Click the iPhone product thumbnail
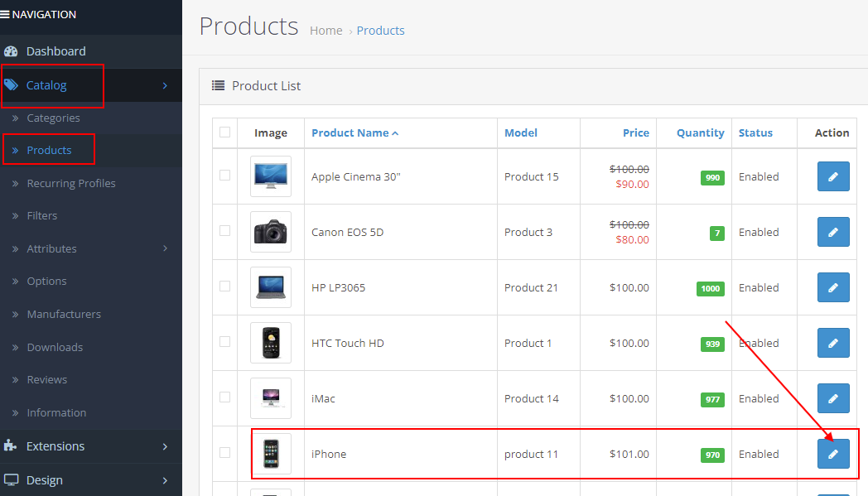Image resolution: width=868 pixels, height=496 pixels. point(271,454)
